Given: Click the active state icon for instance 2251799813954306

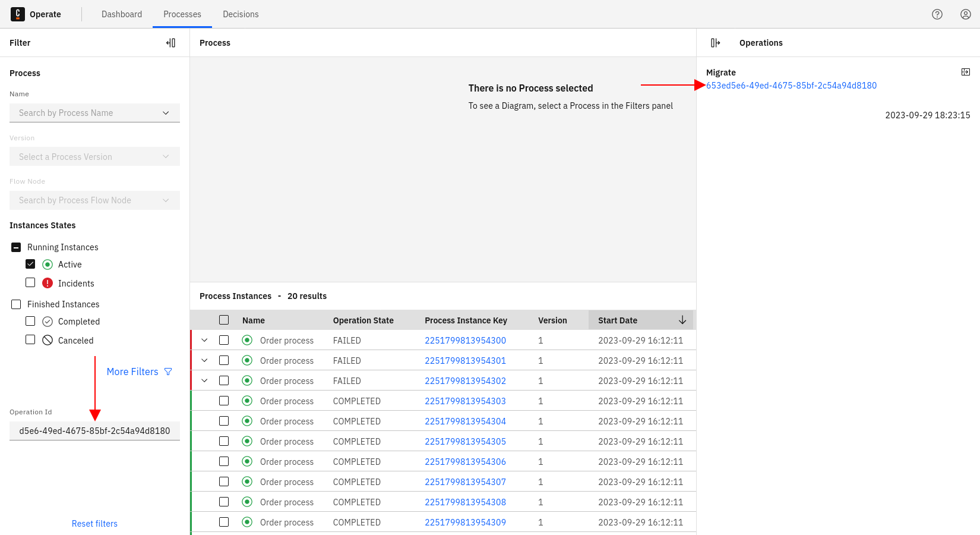Looking at the screenshot, I should pyautogui.click(x=247, y=461).
